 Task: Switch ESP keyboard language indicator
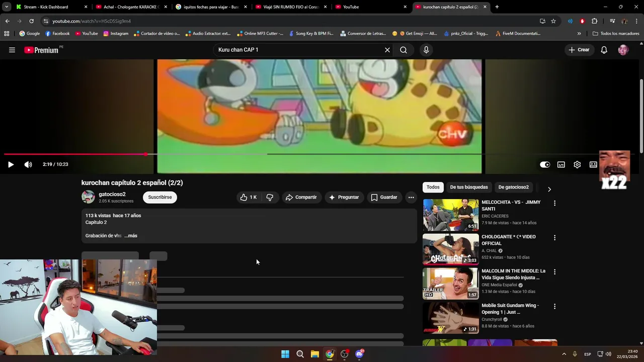pos(588,354)
